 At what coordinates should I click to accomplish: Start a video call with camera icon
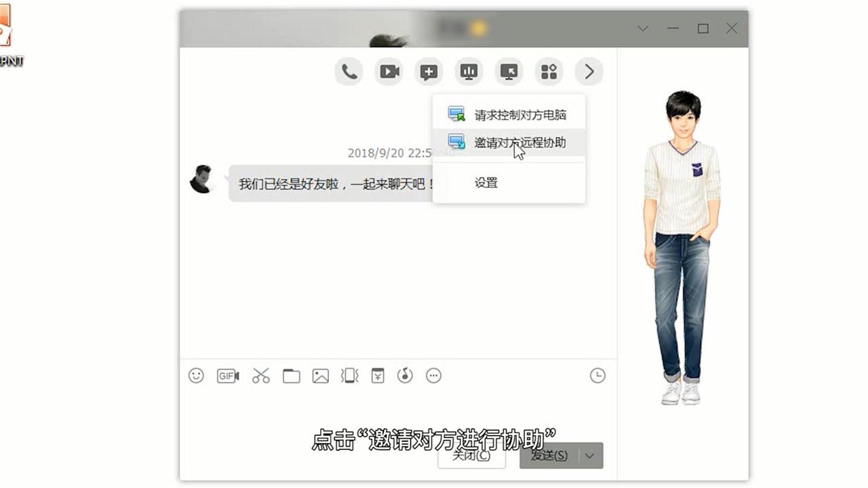389,71
